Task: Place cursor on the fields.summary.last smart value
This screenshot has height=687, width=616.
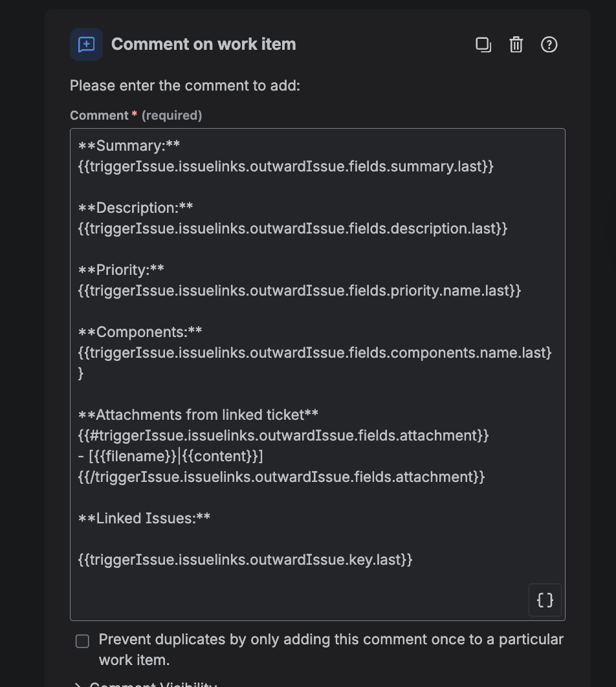Action: pos(285,166)
